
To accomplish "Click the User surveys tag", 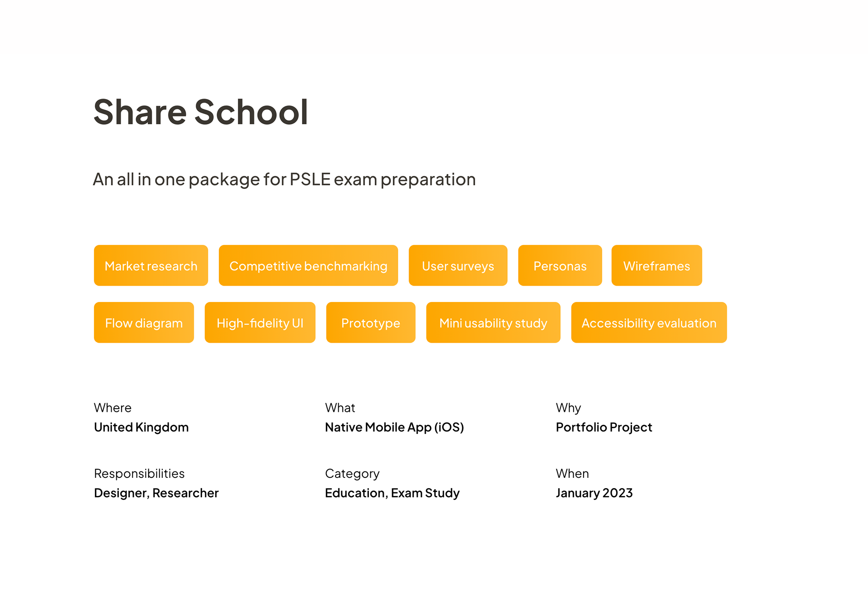I will click(x=458, y=265).
